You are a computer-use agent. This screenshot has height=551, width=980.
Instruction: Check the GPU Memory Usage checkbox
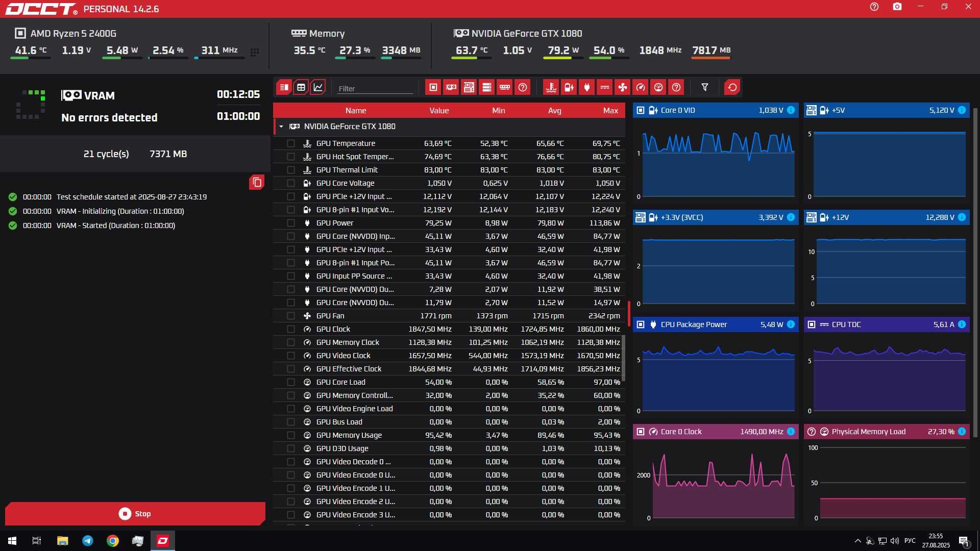[x=291, y=435]
